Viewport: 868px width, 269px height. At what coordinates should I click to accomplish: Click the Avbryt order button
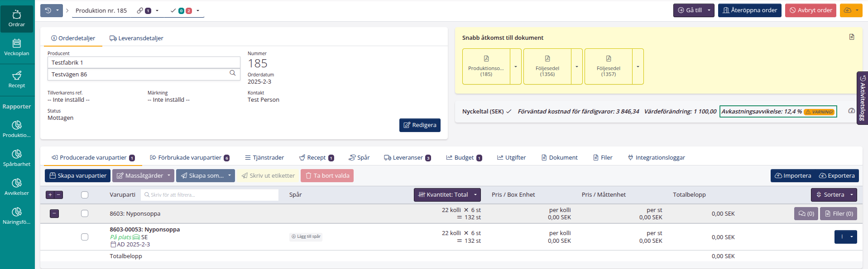pyautogui.click(x=810, y=10)
